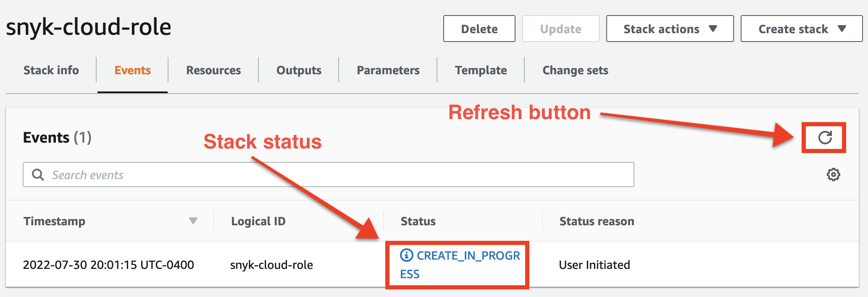View the Outputs tab

point(299,70)
